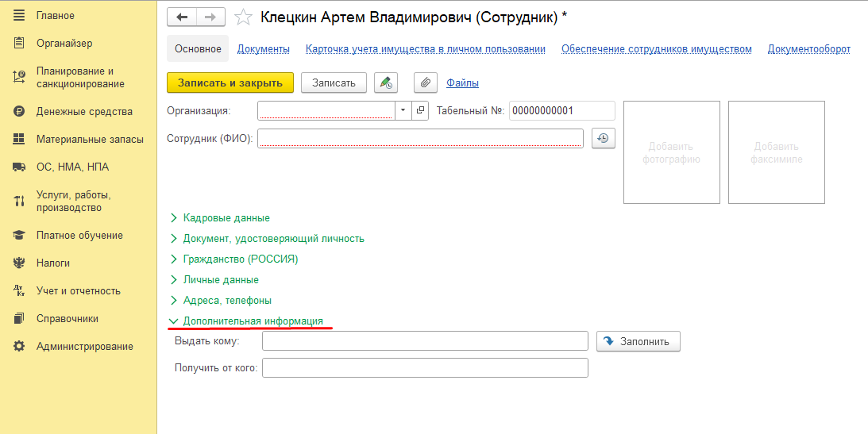The image size is (868, 434).
Task: Open the Органайзер section
Action: [x=64, y=43]
